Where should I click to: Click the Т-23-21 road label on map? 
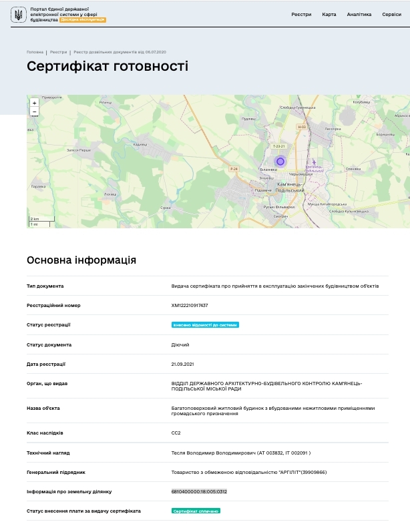point(278,146)
